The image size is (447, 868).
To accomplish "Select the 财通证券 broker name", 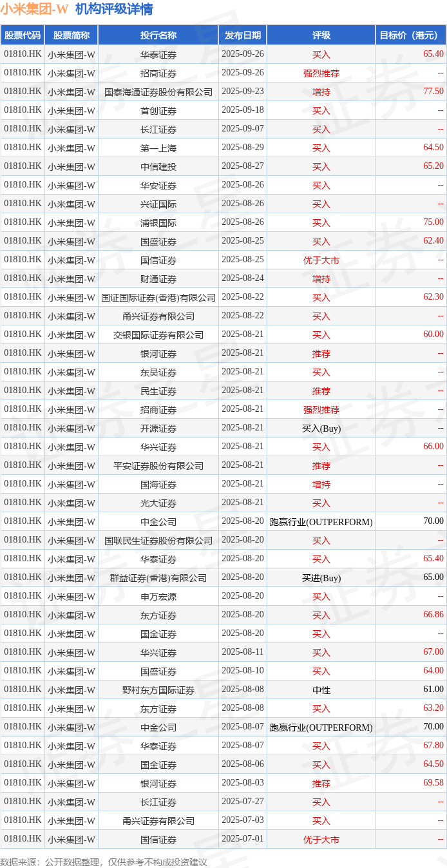I will 158,279.
